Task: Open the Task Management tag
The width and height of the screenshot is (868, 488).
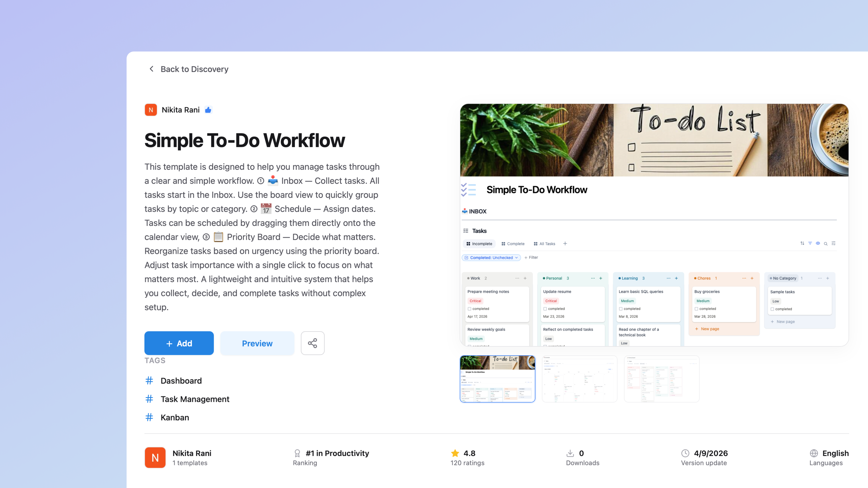Action: [195, 399]
